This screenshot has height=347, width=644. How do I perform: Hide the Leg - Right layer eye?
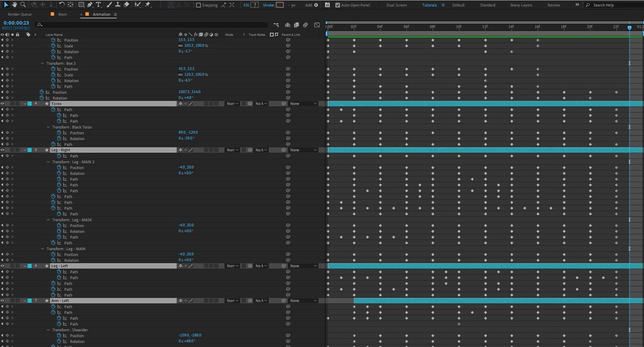(x=3, y=150)
